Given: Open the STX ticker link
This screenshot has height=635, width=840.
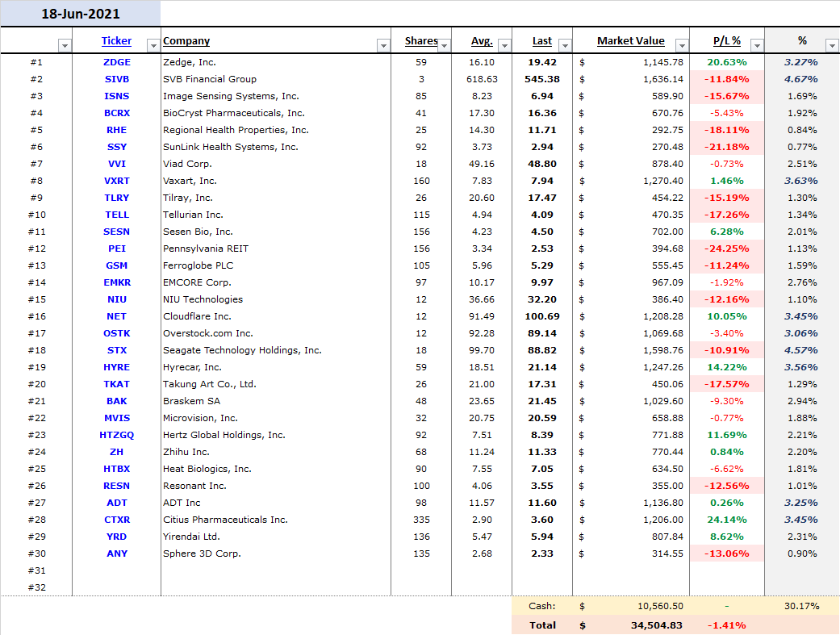Looking at the screenshot, I should tap(117, 350).
